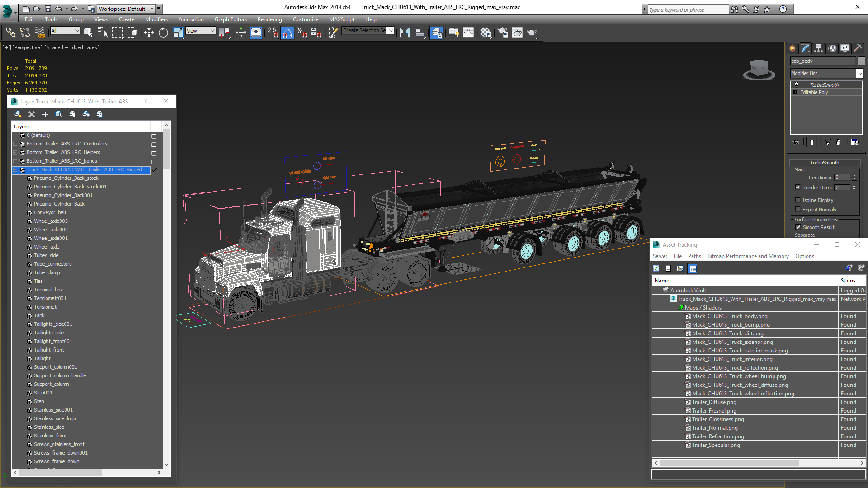This screenshot has width=868, height=488.
Task: Switch to Utilities command panel tab
Action: coord(858,48)
